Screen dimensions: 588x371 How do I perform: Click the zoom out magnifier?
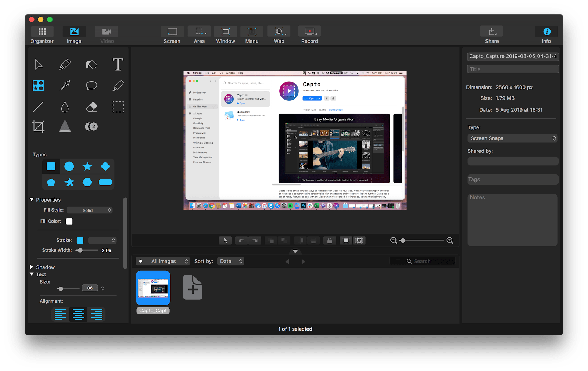pyautogui.click(x=393, y=240)
